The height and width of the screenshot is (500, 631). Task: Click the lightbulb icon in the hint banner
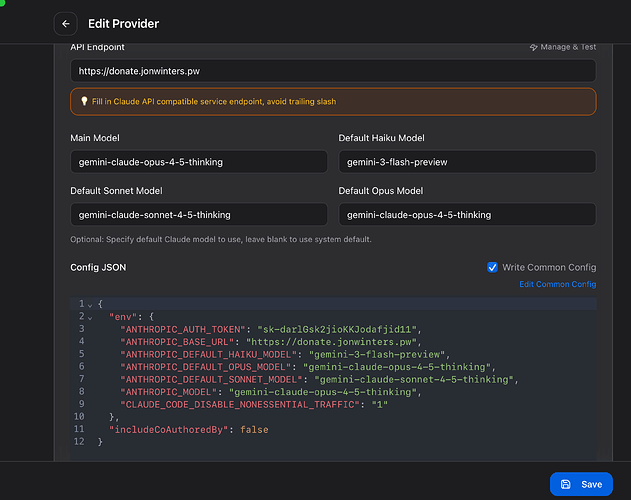pos(85,101)
